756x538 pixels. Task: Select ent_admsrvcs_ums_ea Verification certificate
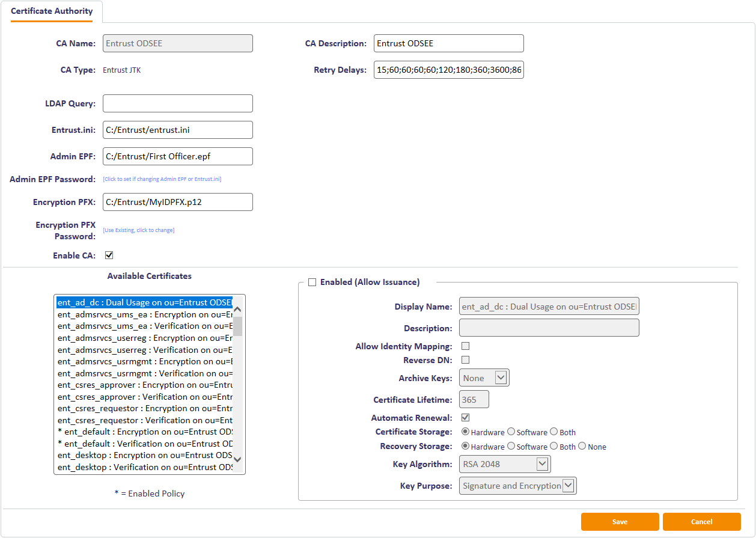pos(145,326)
